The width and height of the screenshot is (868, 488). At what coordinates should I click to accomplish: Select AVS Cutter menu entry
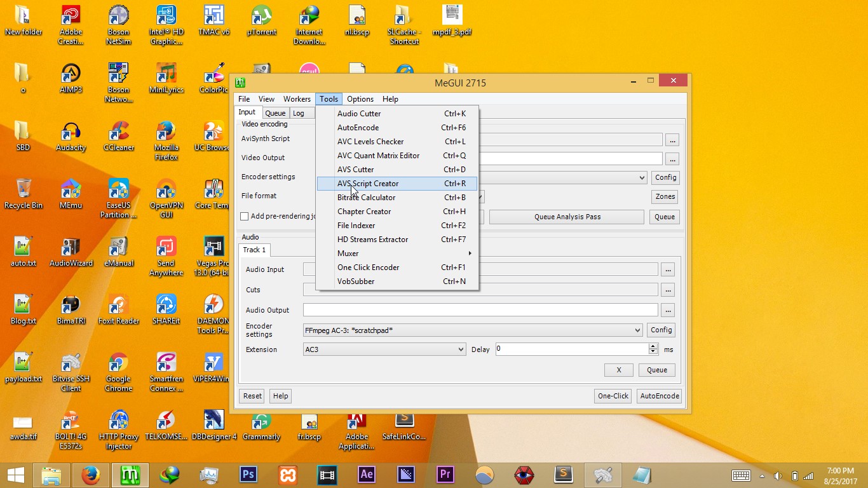(397, 170)
